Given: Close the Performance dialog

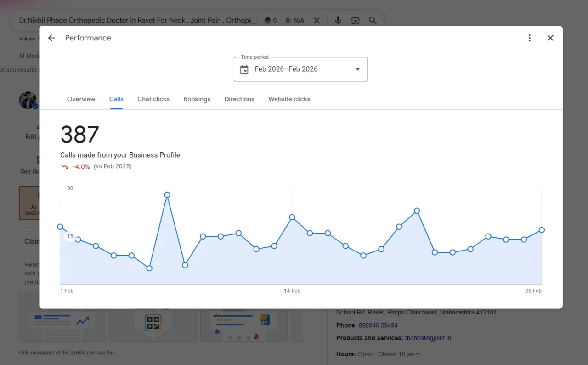Looking at the screenshot, I should (x=550, y=38).
